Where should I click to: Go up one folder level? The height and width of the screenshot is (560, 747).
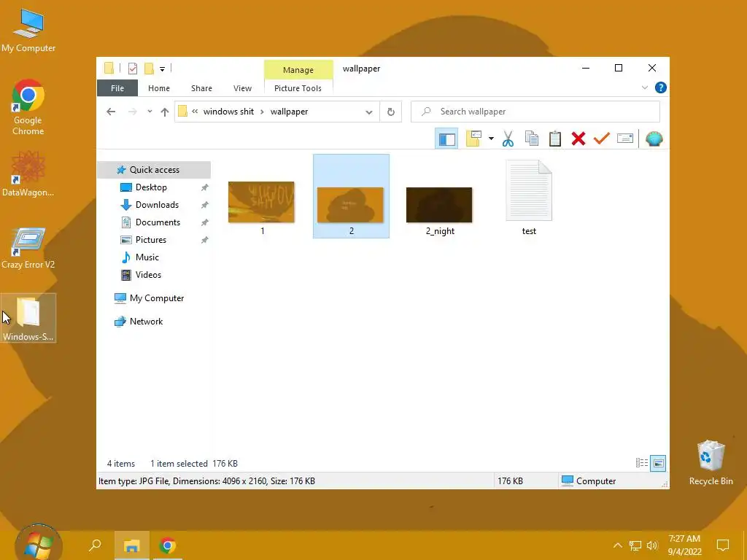pyautogui.click(x=165, y=112)
